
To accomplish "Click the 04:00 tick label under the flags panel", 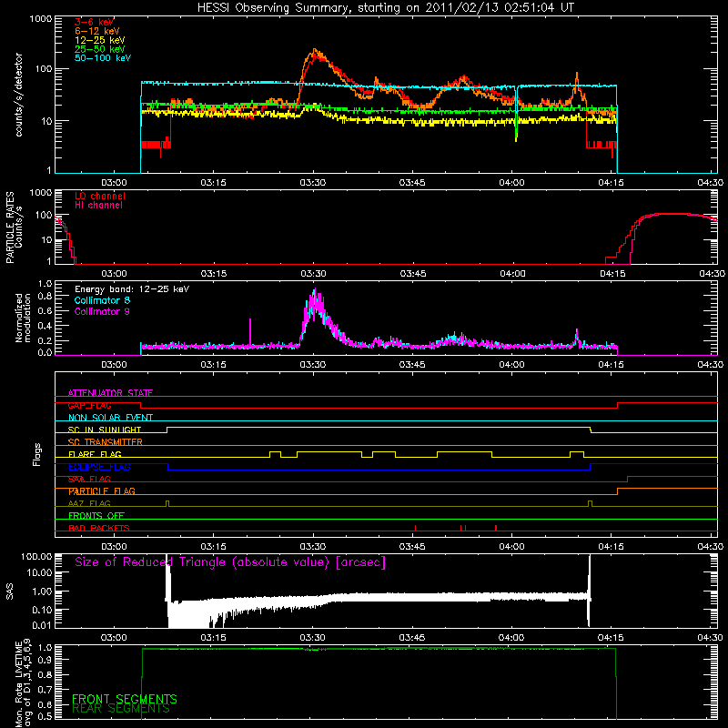I will pyautogui.click(x=511, y=547).
